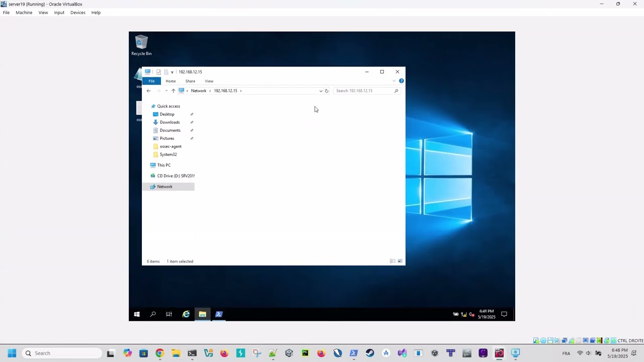Expand the chevron before Network breadcrumb
Screen dimensions: 644x362
coord(187,91)
